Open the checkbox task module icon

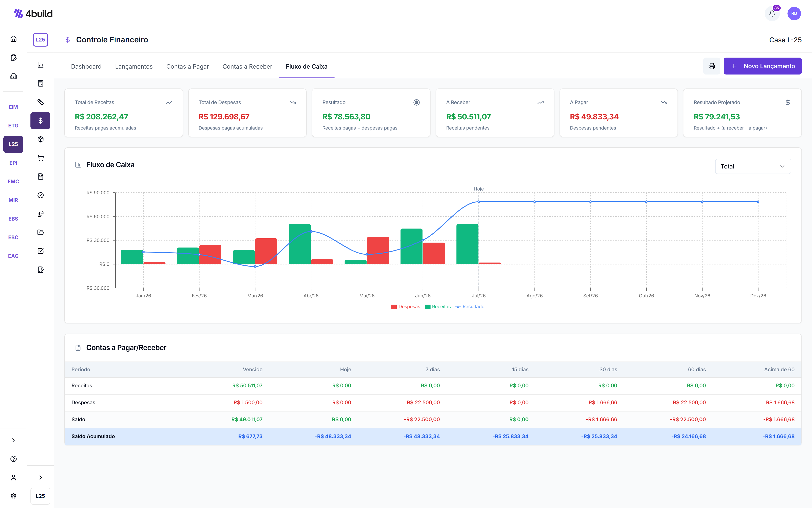click(x=41, y=251)
